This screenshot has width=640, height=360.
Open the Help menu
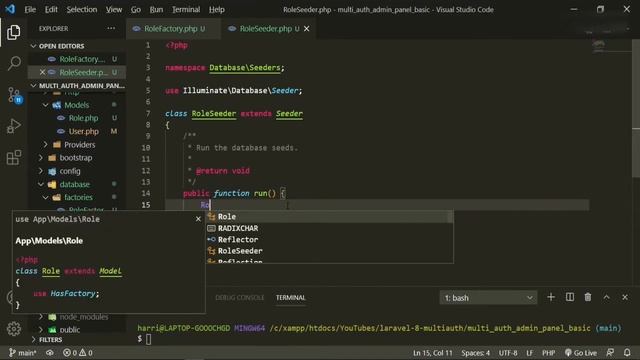click(x=216, y=9)
